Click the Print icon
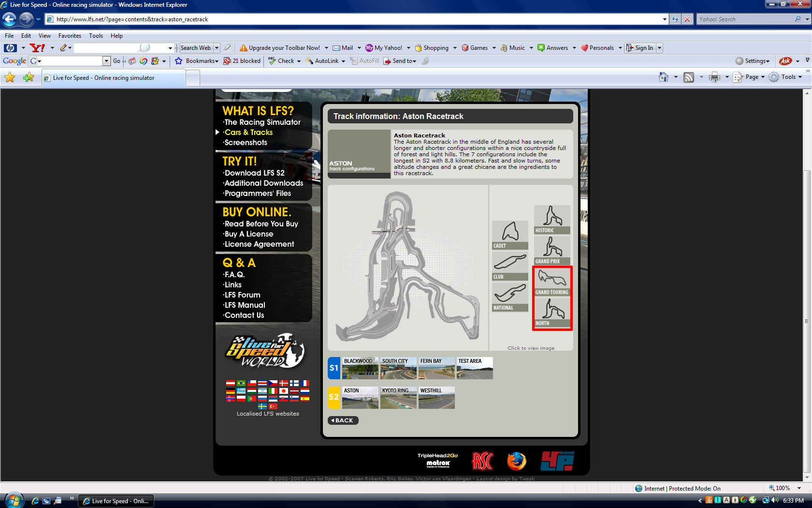The image size is (812, 508). coord(714,77)
